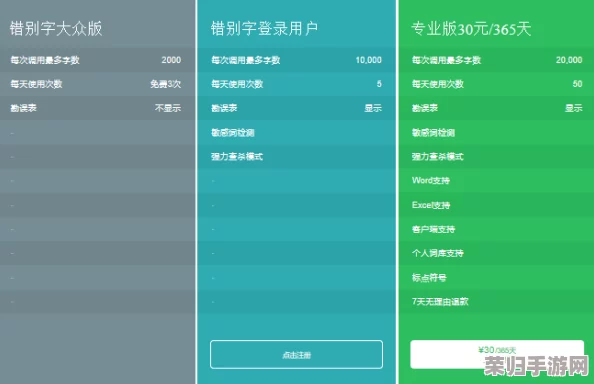This screenshot has width=594, height=384.
Task: Select the 专业版30元/365天 plan heading
Action: click(x=471, y=29)
